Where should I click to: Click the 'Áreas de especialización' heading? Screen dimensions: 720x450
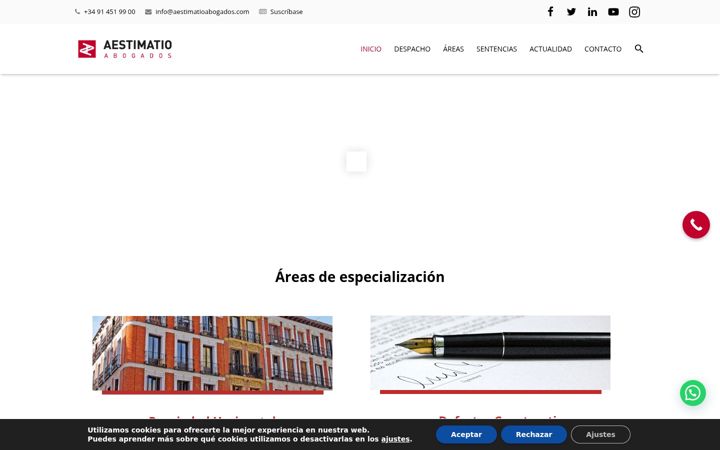tap(360, 277)
